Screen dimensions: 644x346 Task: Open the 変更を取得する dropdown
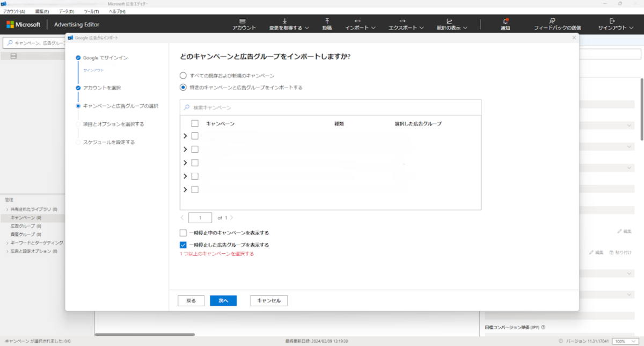click(x=289, y=24)
